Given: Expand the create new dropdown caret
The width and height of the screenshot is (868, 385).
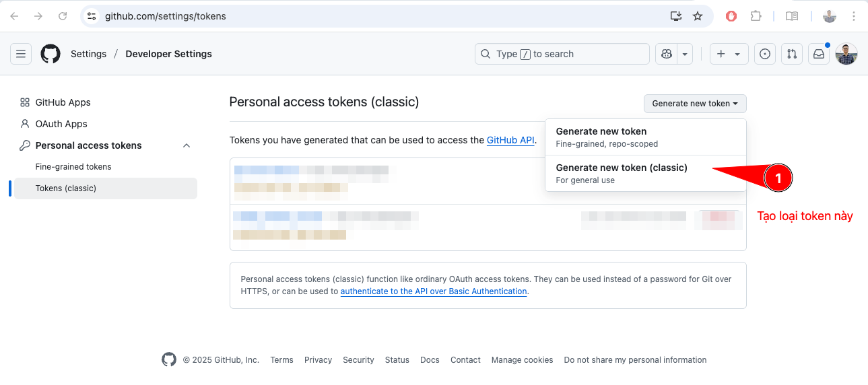Looking at the screenshot, I should pos(737,54).
